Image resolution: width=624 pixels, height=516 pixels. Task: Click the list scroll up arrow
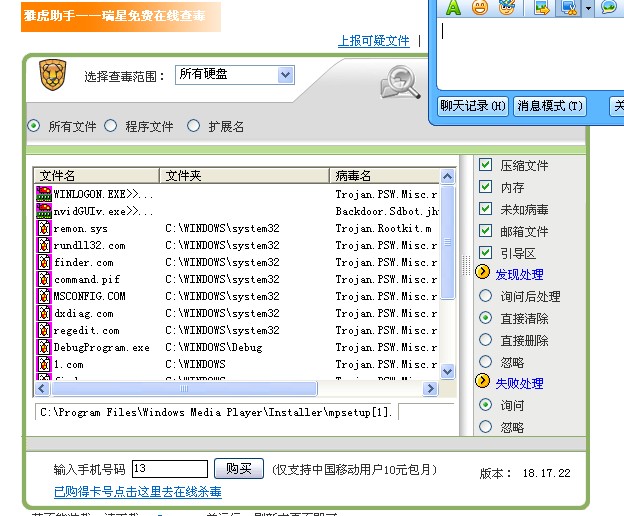[x=448, y=176]
